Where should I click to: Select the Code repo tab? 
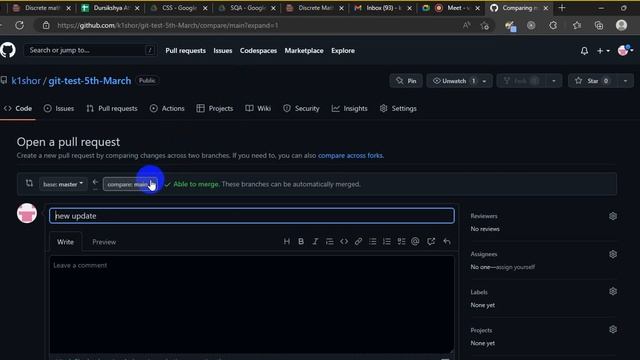pos(18,109)
